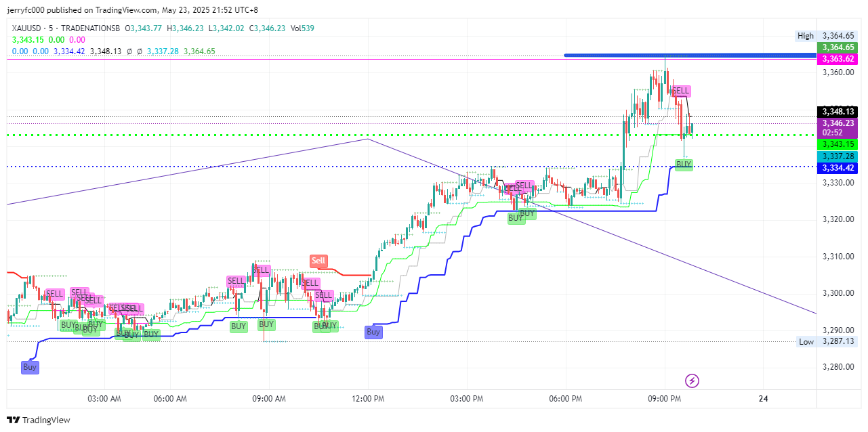Click the jerryfc000 published header text
The width and height of the screenshot is (868, 432).
(133, 10)
